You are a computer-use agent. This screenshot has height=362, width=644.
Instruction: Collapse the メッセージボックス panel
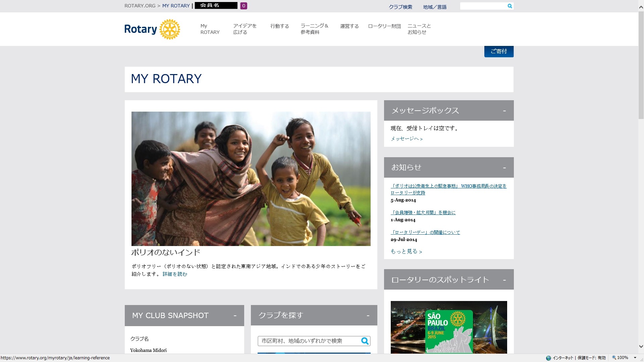(504, 111)
